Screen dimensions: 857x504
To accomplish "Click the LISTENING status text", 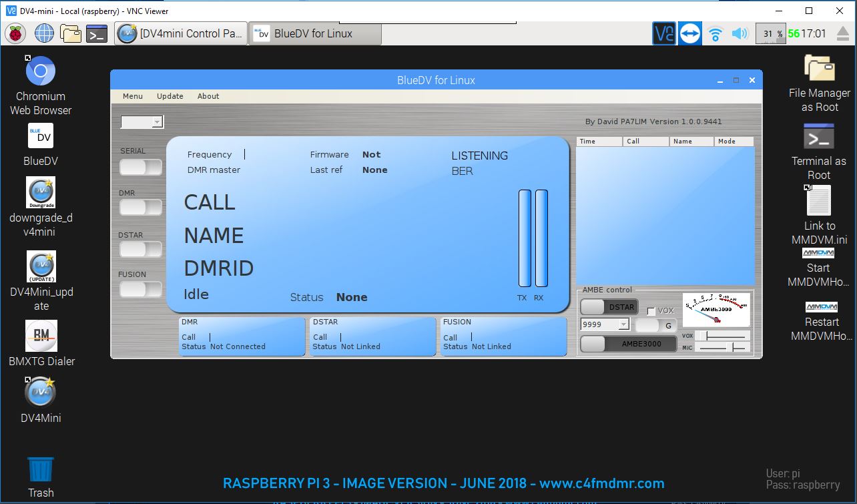I will (x=479, y=156).
